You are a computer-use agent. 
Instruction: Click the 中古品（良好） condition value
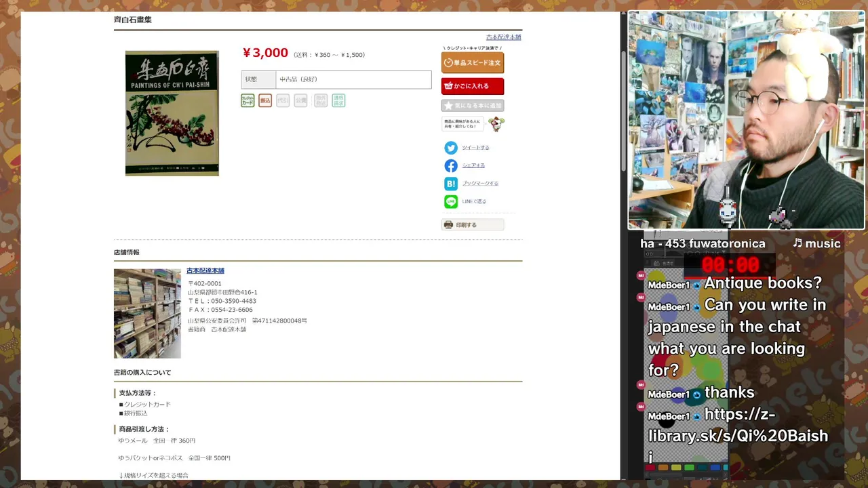[298, 80]
